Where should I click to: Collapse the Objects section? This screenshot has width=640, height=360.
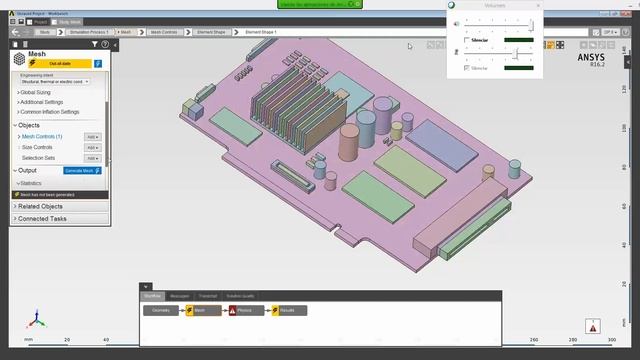coord(27,125)
